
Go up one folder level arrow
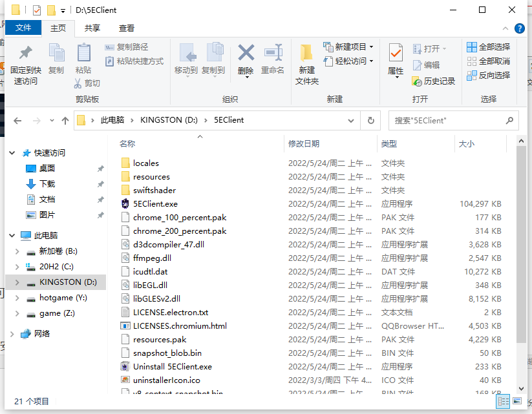[x=65, y=120]
